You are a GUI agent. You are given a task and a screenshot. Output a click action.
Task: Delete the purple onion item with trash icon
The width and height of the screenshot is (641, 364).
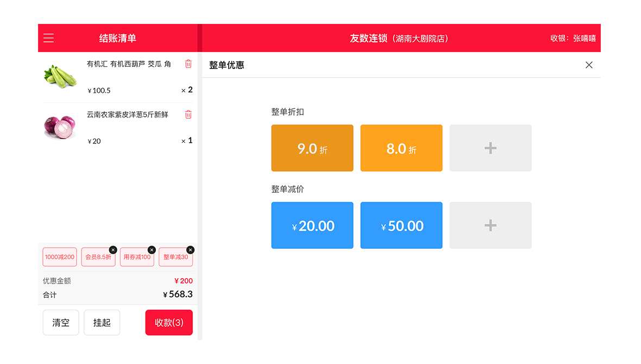pyautogui.click(x=188, y=115)
